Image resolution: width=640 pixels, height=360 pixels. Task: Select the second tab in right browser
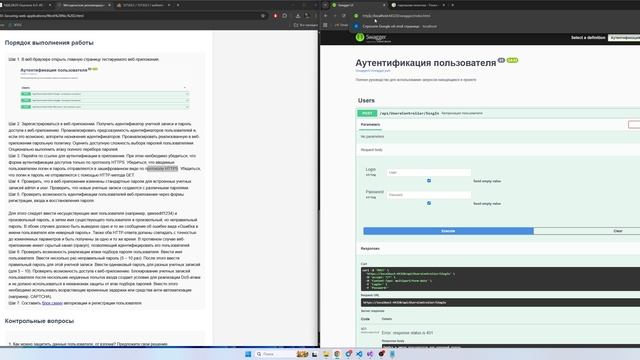[x=418, y=5]
